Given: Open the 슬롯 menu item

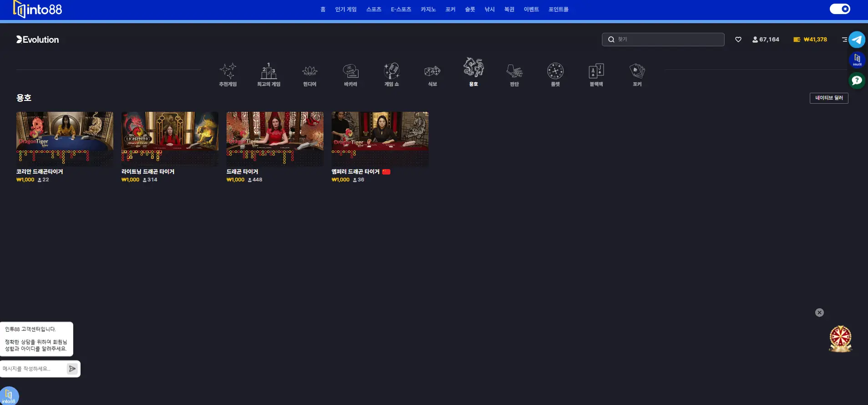Looking at the screenshot, I should pyautogui.click(x=470, y=9).
